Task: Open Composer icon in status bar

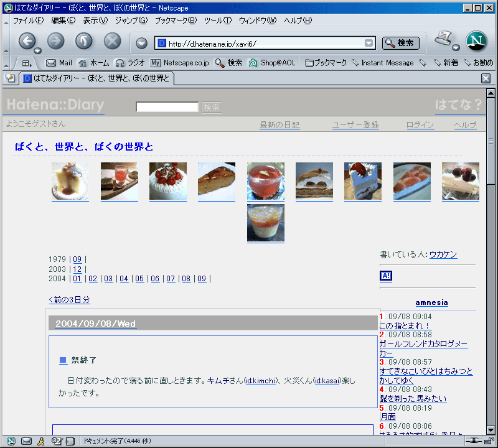Action: pyautogui.click(x=57, y=441)
